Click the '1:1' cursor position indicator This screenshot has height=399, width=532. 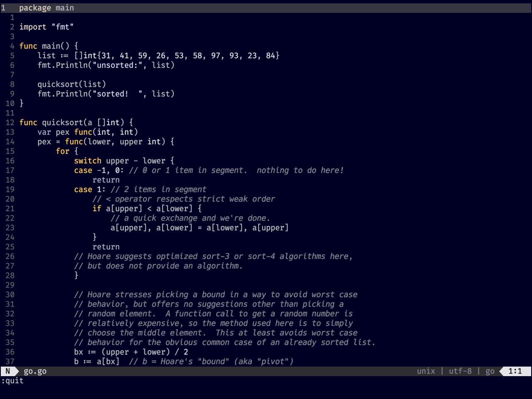click(515, 371)
